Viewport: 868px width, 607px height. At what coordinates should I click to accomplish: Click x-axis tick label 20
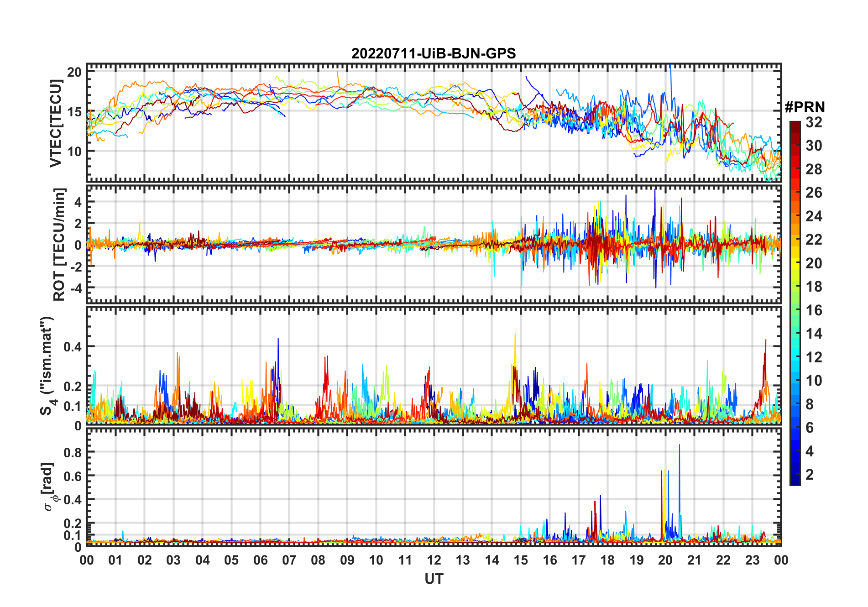[x=665, y=560]
